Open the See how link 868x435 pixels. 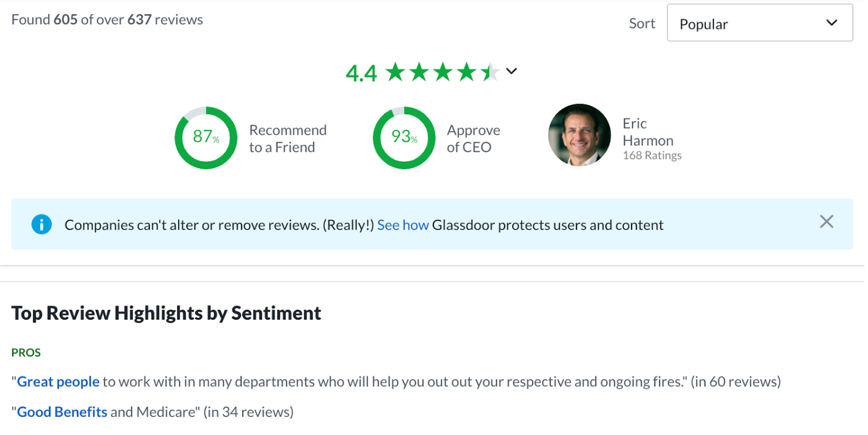point(403,224)
